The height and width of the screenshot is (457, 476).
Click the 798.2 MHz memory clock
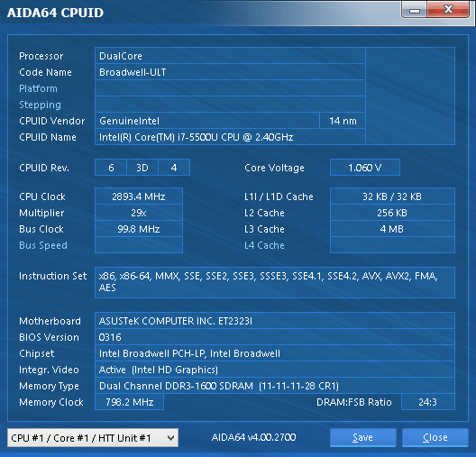129,402
